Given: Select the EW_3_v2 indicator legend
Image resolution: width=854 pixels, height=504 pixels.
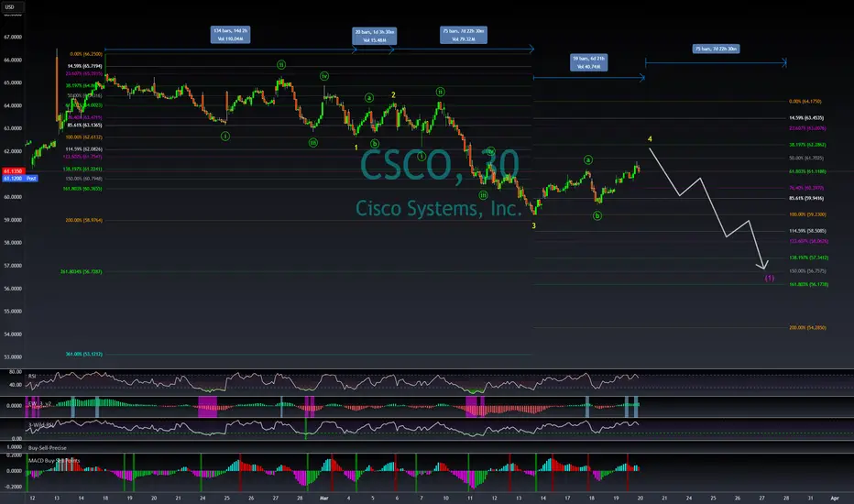Looking at the screenshot, I should tap(39, 404).
